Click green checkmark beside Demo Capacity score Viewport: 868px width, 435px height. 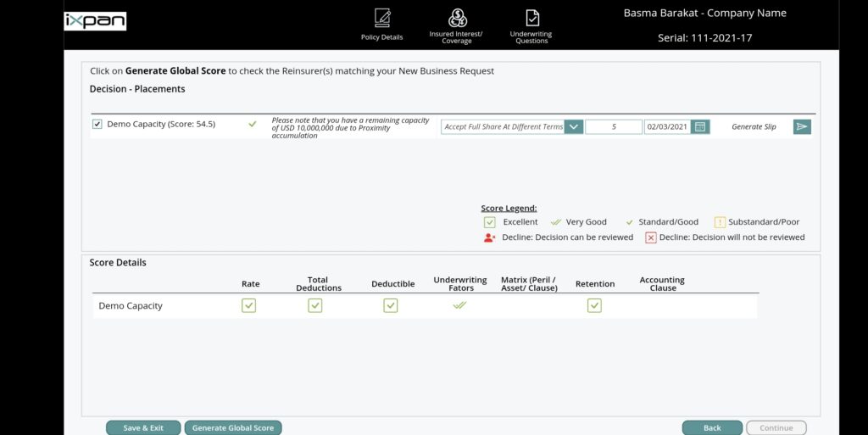252,124
